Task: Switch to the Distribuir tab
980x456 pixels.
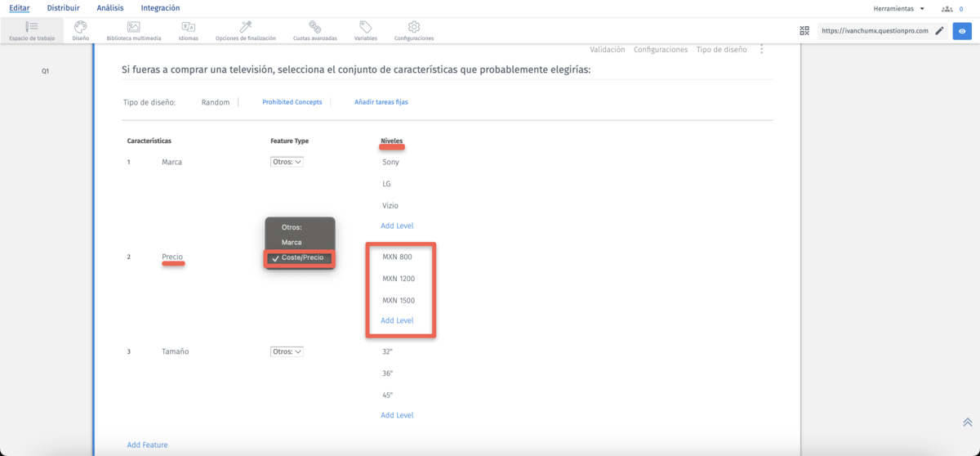Action: coord(63,8)
